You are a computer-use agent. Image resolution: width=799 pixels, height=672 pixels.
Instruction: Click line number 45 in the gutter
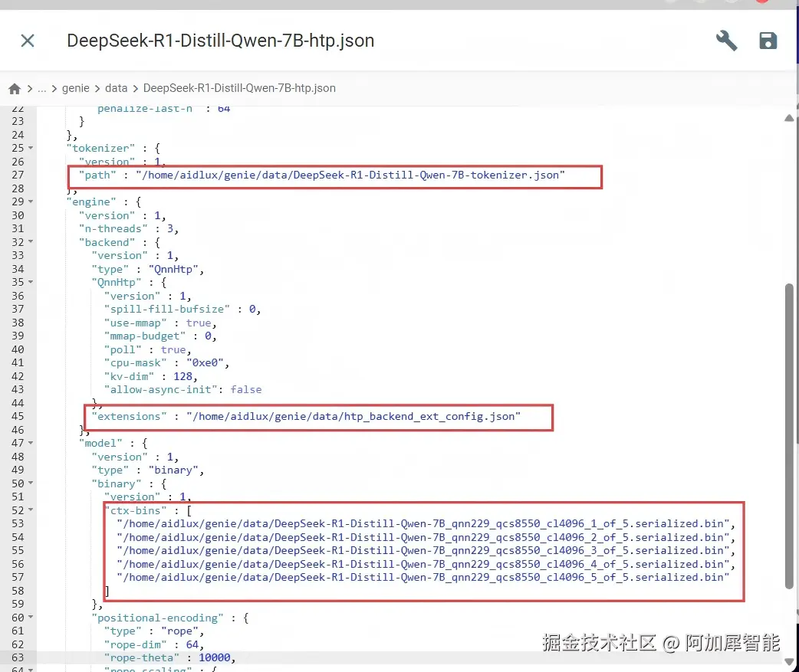[18, 416]
